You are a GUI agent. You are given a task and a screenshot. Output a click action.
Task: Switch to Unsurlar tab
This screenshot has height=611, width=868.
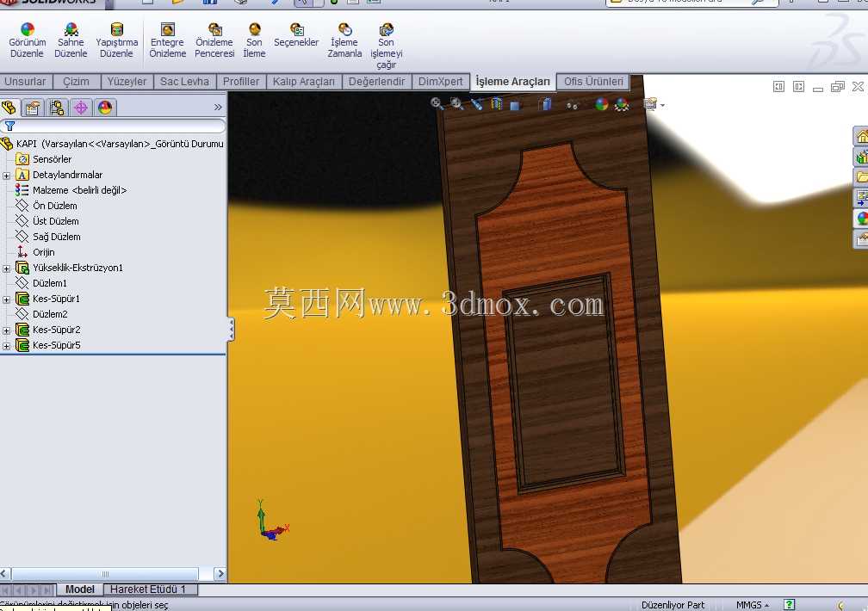pyautogui.click(x=26, y=82)
